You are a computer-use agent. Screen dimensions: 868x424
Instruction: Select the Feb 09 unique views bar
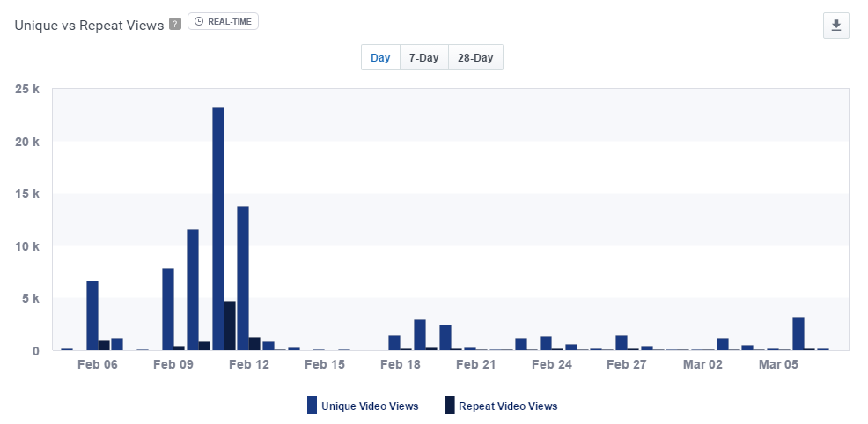click(x=168, y=309)
